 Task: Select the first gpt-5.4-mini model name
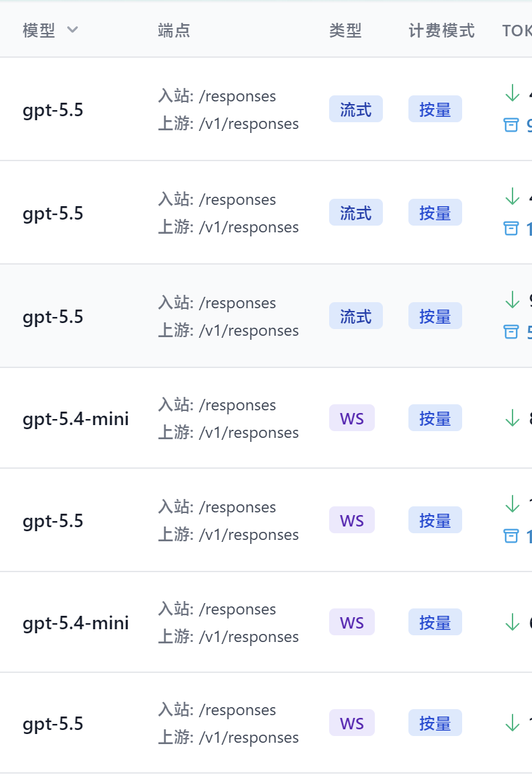click(76, 419)
